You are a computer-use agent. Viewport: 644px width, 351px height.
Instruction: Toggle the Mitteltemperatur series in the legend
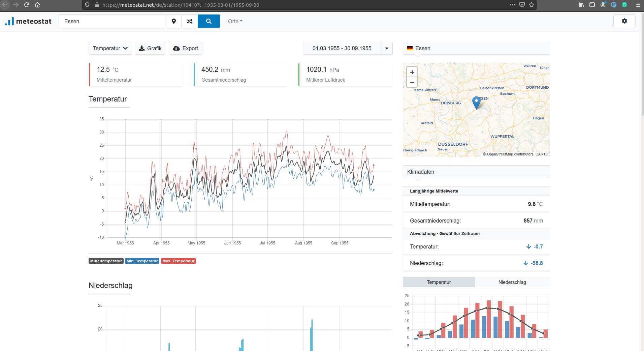pyautogui.click(x=106, y=261)
